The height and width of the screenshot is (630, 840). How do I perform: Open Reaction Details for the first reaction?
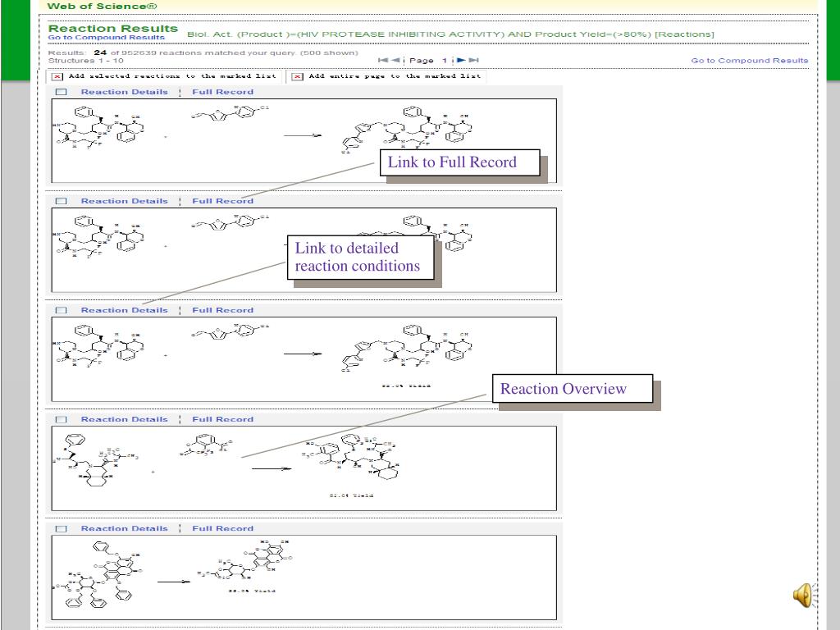[x=125, y=92]
